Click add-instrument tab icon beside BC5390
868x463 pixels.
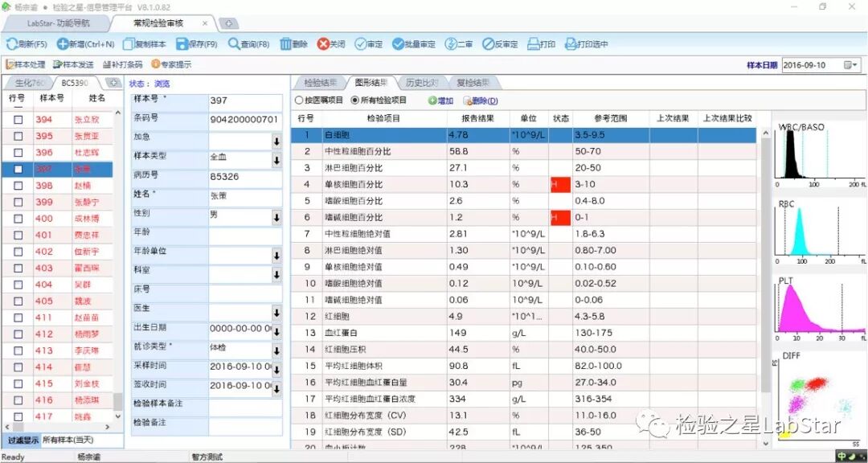(113, 83)
